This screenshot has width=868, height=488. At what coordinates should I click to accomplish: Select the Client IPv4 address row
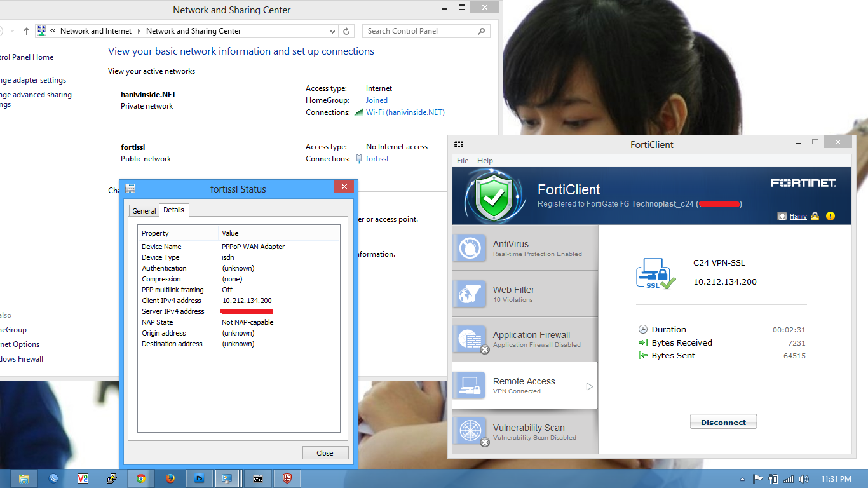pos(239,301)
